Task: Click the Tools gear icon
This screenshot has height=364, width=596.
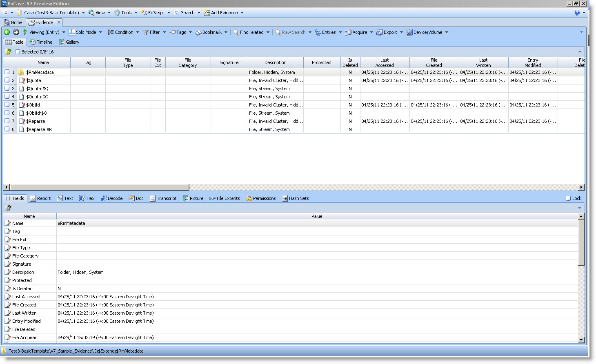Action: pos(117,13)
